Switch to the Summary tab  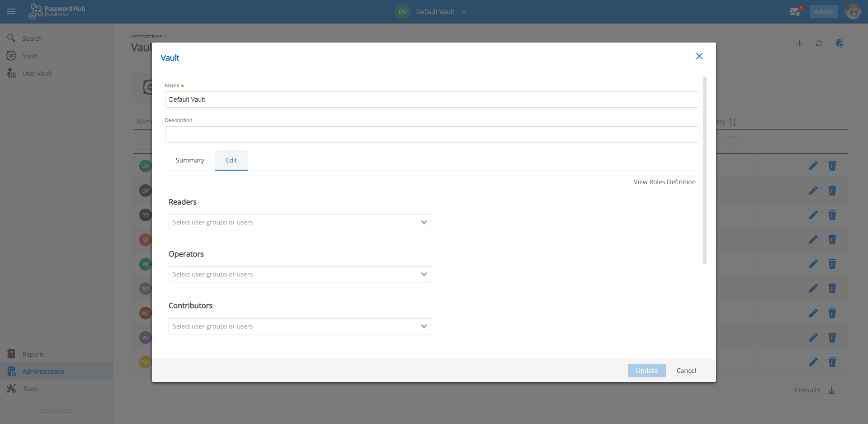pyautogui.click(x=190, y=160)
